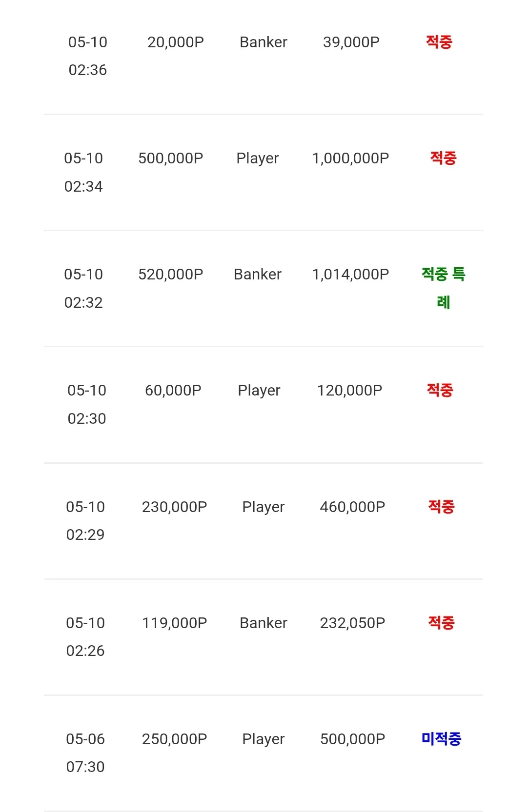527x812 pixels.
Task: Select the blue 미적중 status
Action: (442, 739)
